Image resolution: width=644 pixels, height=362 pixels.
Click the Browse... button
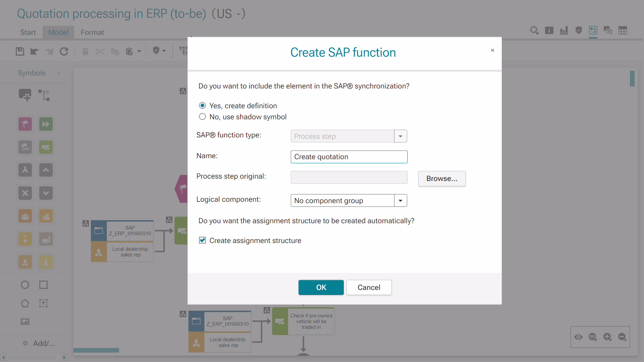point(442,179)
